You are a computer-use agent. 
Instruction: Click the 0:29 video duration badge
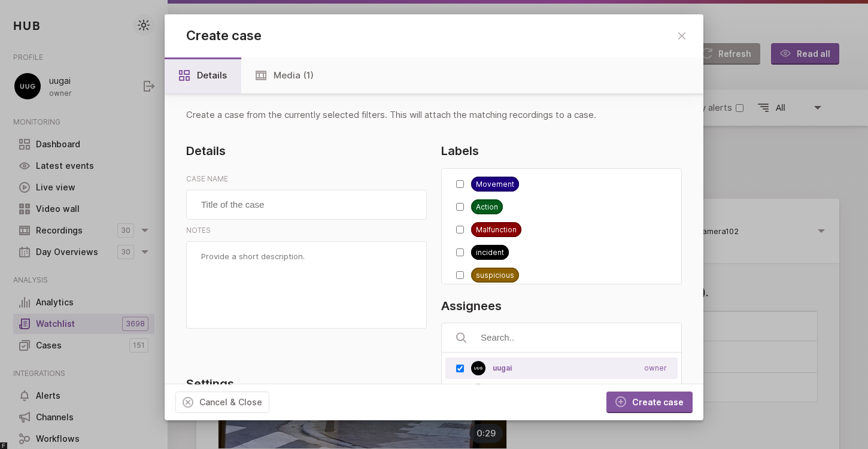486,433
